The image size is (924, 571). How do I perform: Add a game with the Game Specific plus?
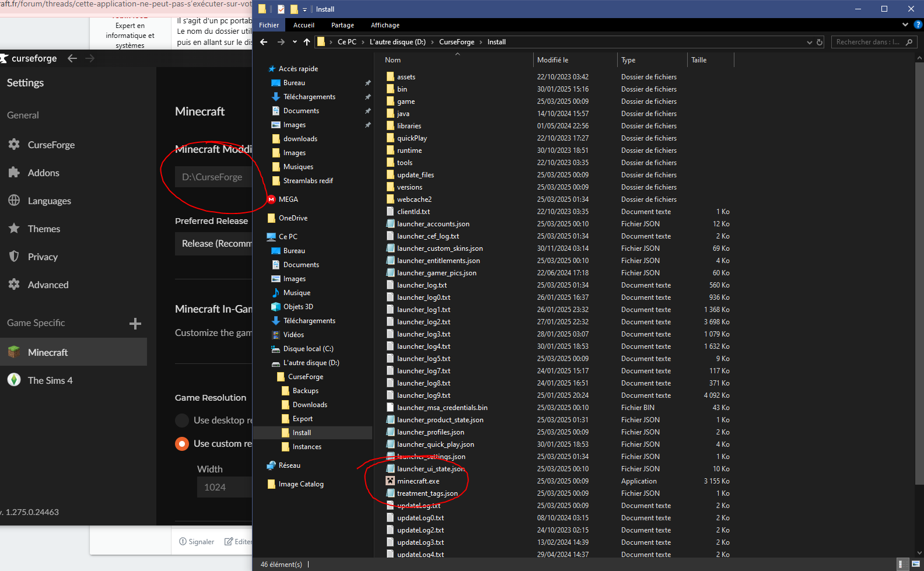coord(135,324)
